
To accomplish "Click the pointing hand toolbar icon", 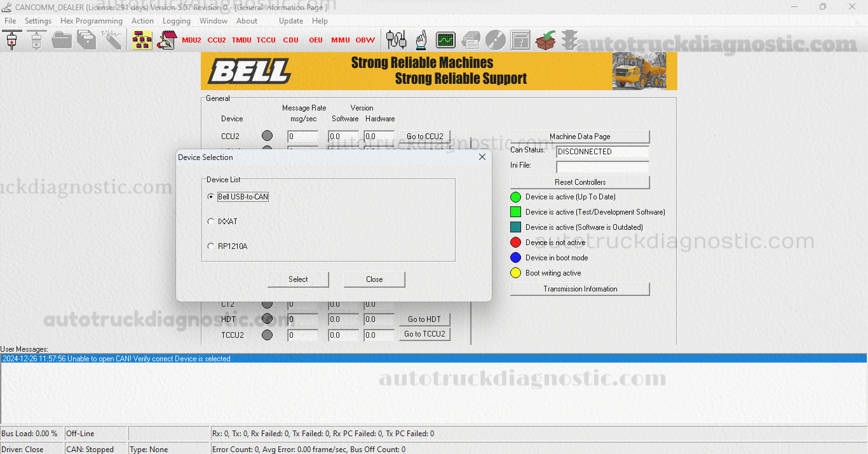I will pyautogui.click(x=421, y=40).
